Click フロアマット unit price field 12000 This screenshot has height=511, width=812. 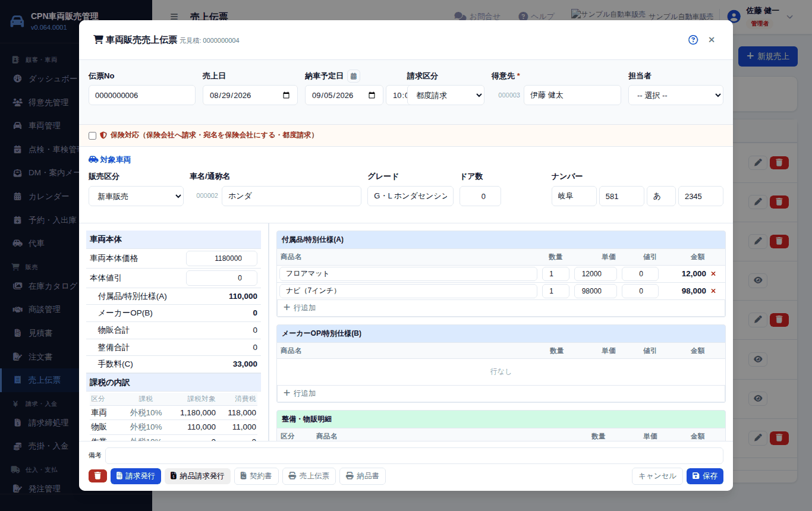pyautogui.click(x=596, y=274)
